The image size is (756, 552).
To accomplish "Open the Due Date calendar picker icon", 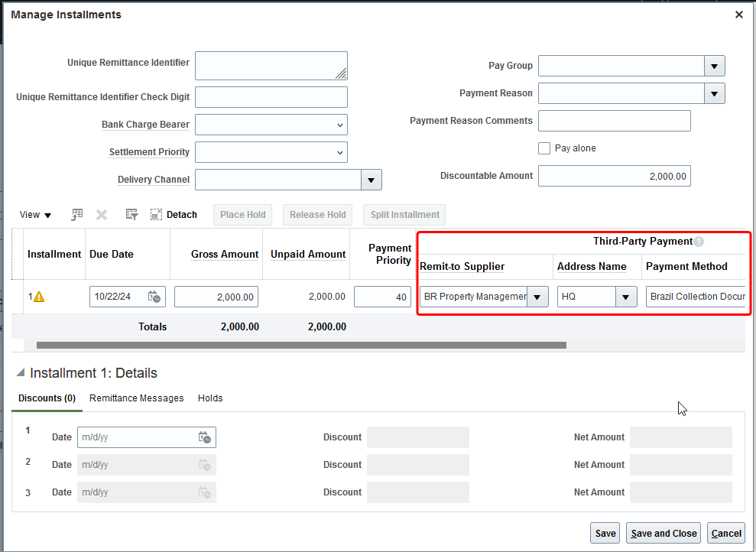I will pos(154,297).
